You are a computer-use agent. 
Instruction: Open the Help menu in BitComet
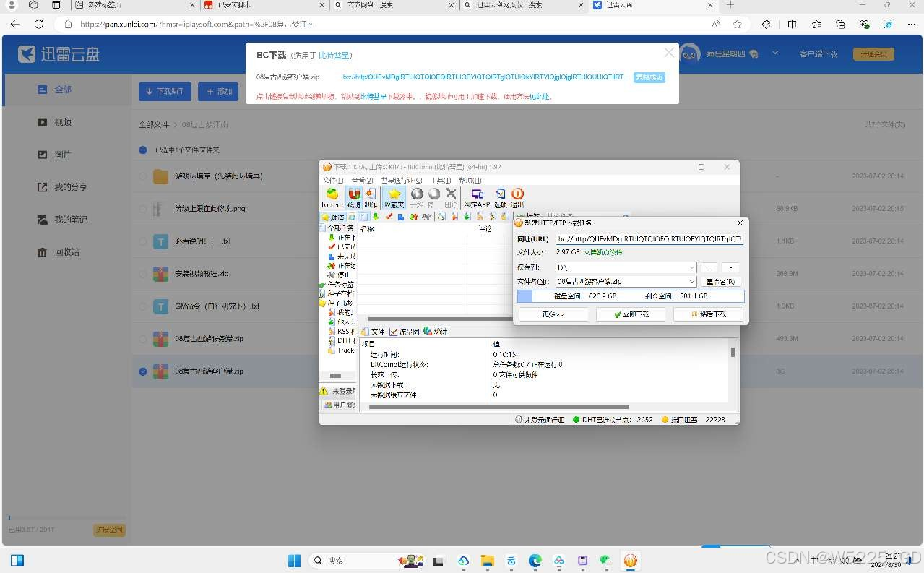pos(470,180)
